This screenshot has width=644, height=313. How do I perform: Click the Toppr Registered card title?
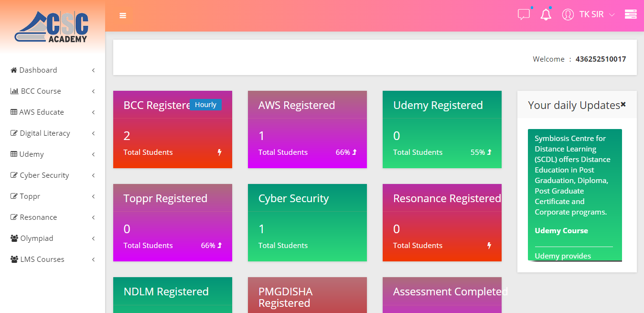(x=165, y=198)
